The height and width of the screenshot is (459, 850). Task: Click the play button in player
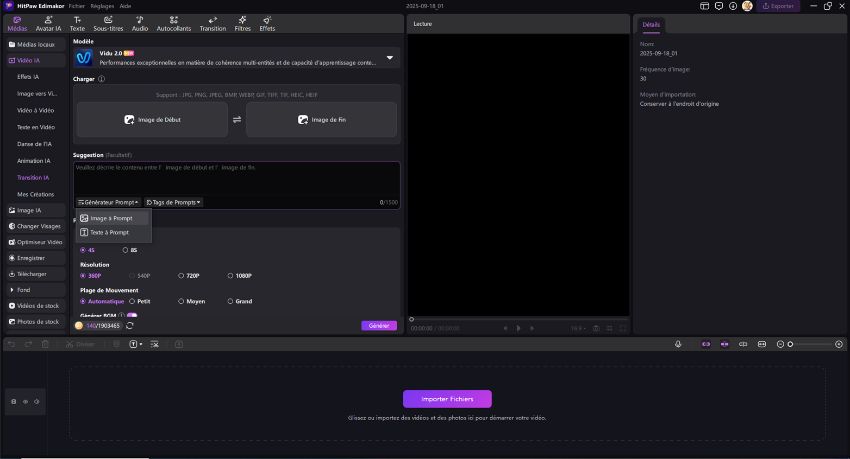[x=518, y=328]
